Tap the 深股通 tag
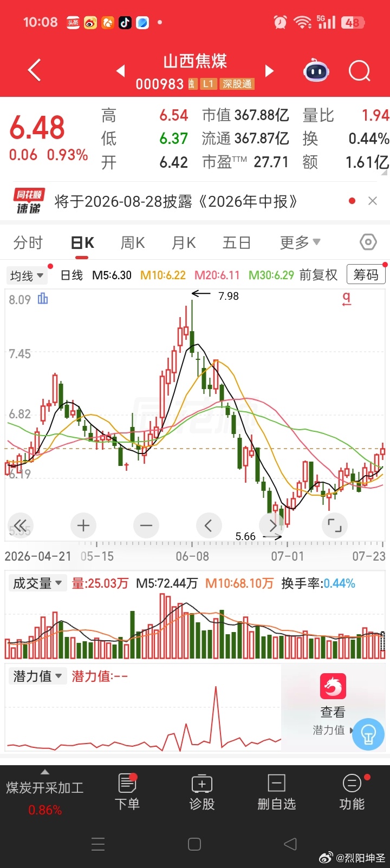 pos(237,84)
